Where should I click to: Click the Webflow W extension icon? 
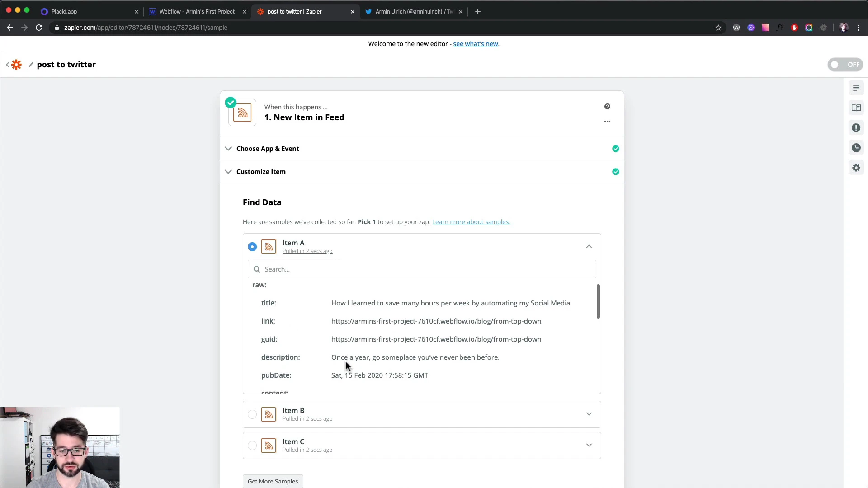point(736,28)
